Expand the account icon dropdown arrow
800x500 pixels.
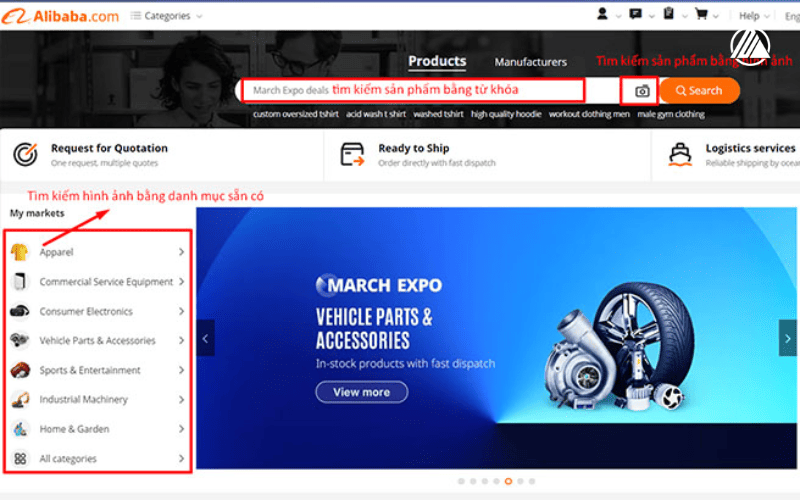[x=618, y=16]
